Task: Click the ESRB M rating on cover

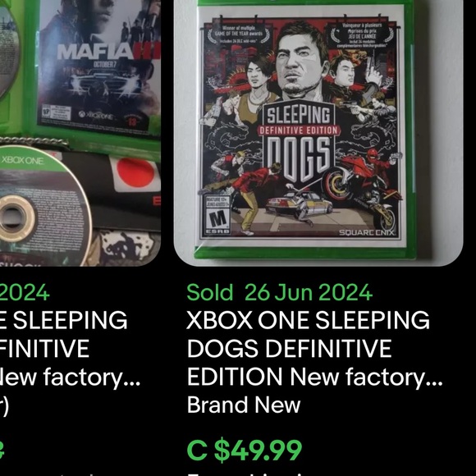Action: click(217, 215)
